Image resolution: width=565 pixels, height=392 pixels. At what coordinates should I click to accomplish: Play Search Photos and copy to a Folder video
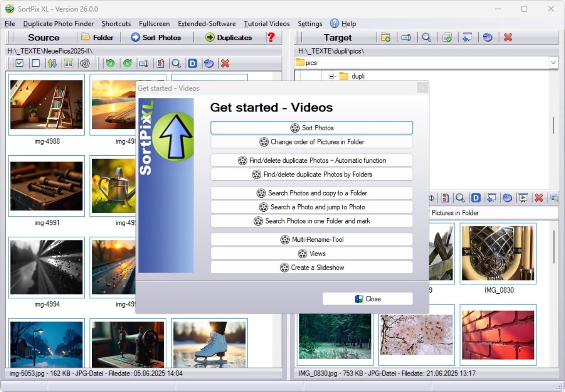[x=312, y=193]
